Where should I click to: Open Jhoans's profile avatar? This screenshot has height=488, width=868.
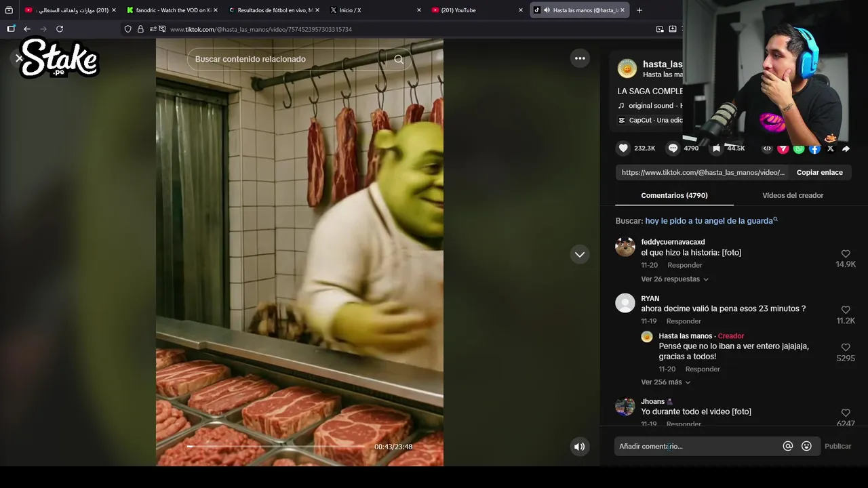625,406
